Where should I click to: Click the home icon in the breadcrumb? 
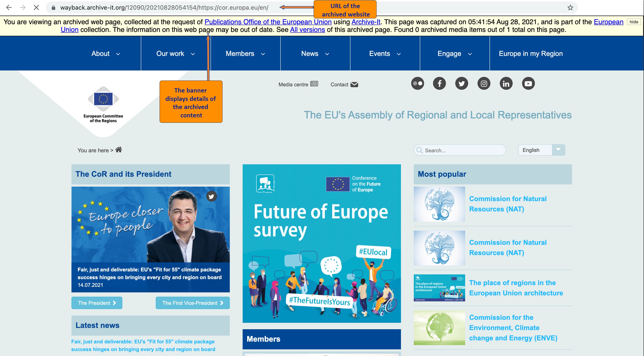click(119, 150)
